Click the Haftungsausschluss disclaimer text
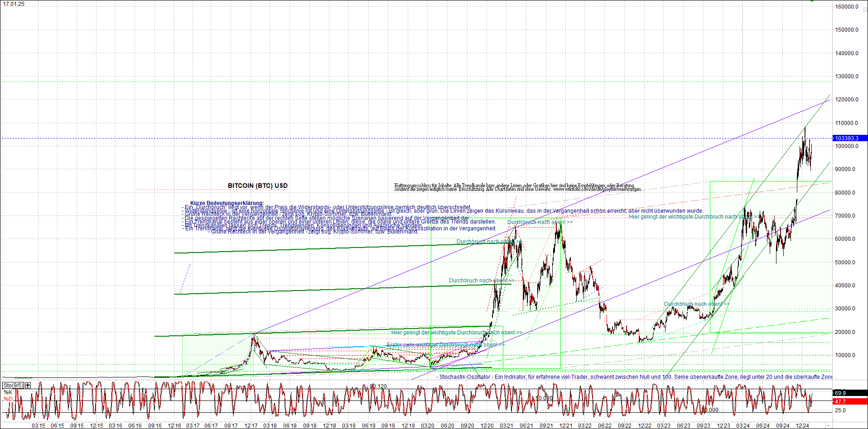 [517, 187]
